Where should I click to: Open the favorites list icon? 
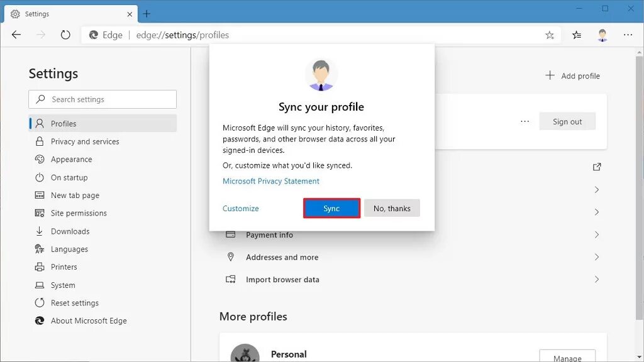tap(577, 35)
